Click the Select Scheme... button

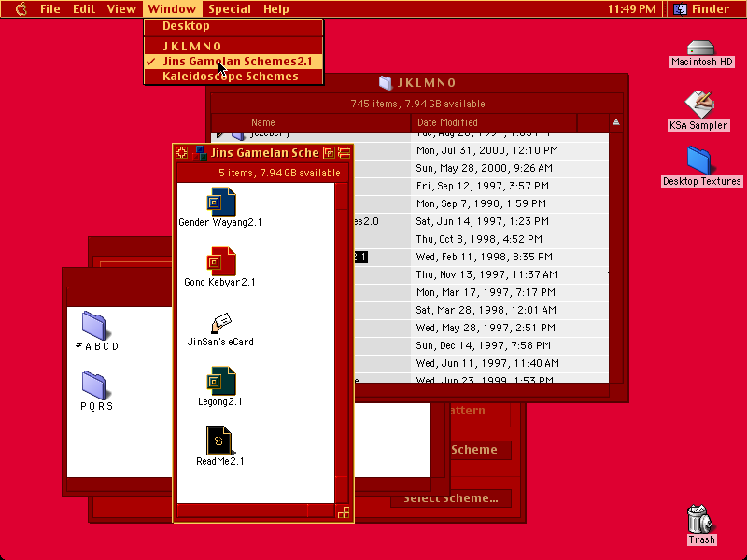[451, 498]
